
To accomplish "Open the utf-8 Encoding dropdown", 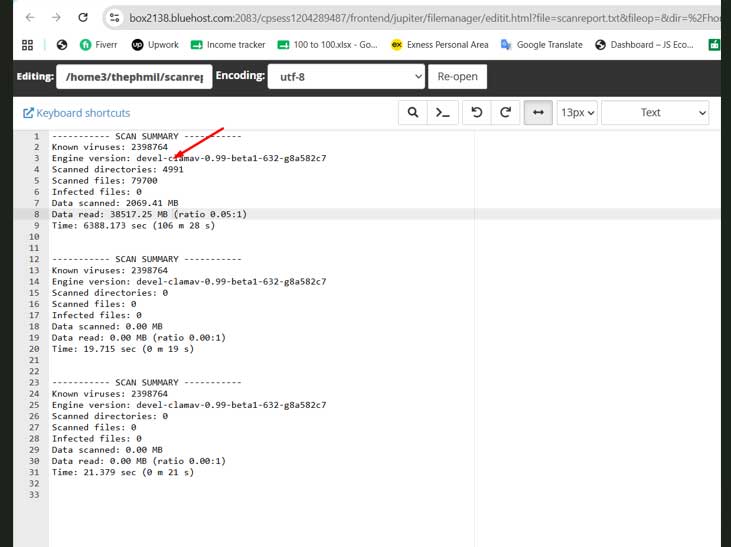I will click(x=346, y=76).
